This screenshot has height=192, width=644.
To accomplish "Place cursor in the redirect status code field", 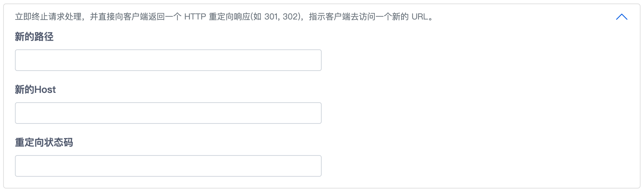I will pos(168,166).
